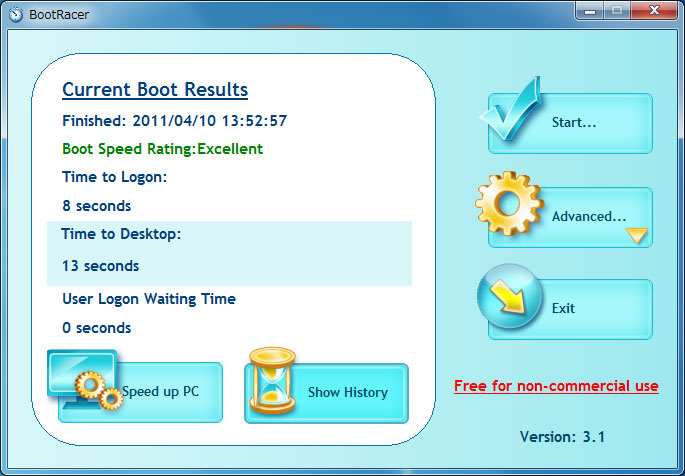
Task: Click the 13 seconds value
Action: click(100, 266)
